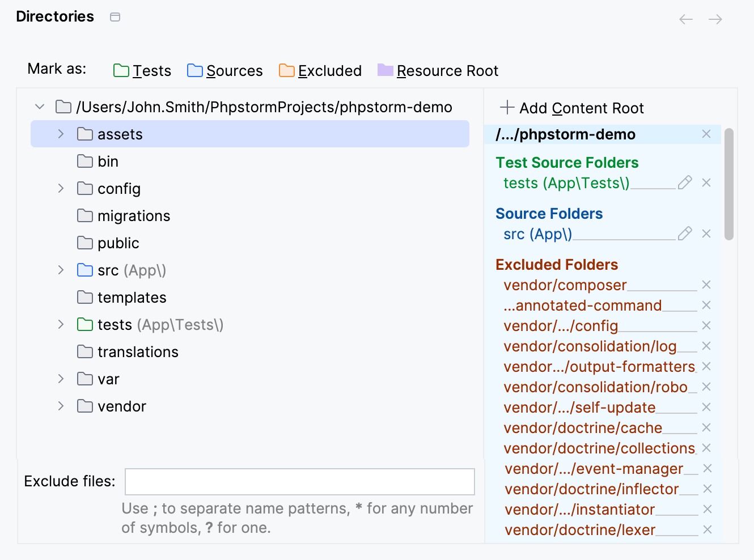The width and height of the screenshot is (754, 560).
Task: Edit the tests (App\Tests\) namespace with pencil icon
Action: (685, 183)
